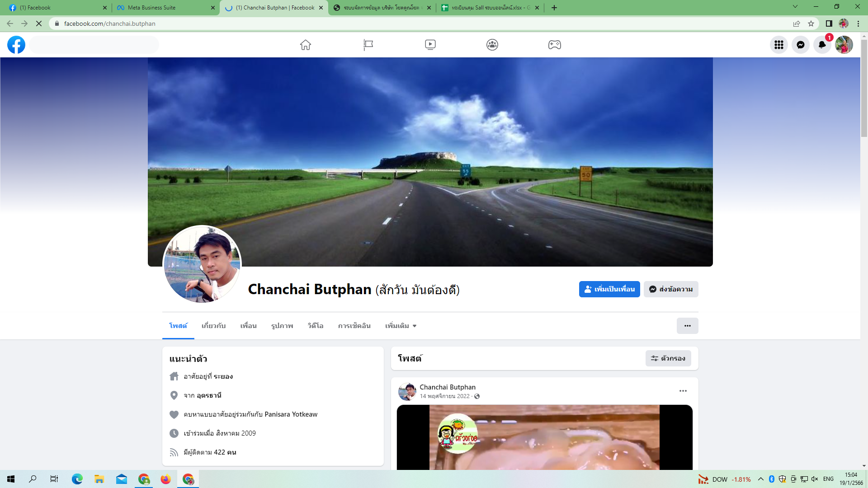
Task: Click the Facebook logo
Action: pos(16,45)
